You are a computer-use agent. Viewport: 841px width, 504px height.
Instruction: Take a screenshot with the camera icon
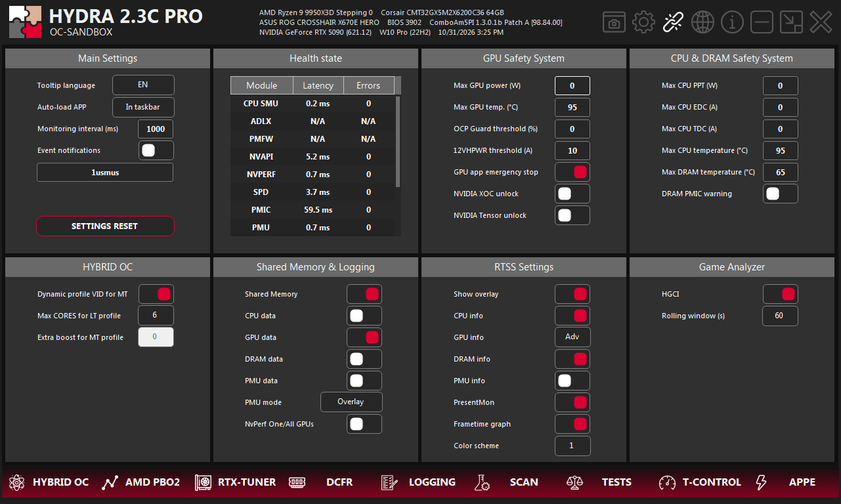(x=614, y=22)
